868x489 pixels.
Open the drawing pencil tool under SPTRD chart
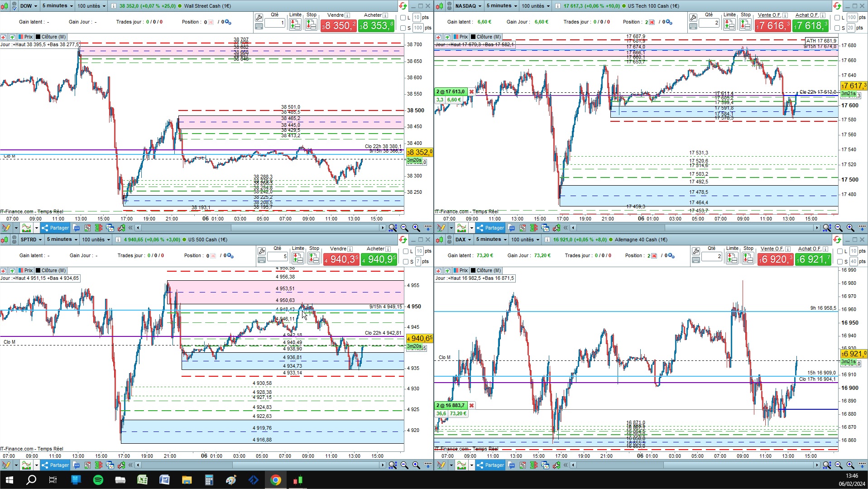tap(6, 465)
